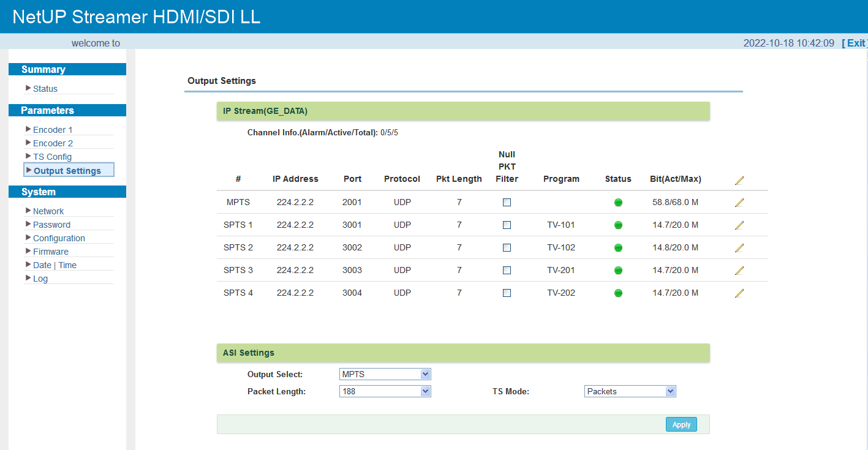Click the bitrate 14.8/20.0 M
868x450 pixels.
click(x=676, y=248)
